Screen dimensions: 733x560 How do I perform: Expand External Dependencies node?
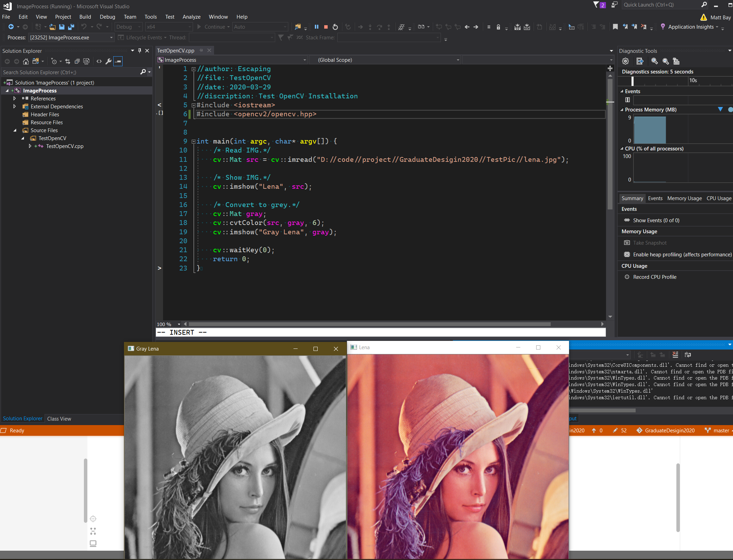pos(15,107)
